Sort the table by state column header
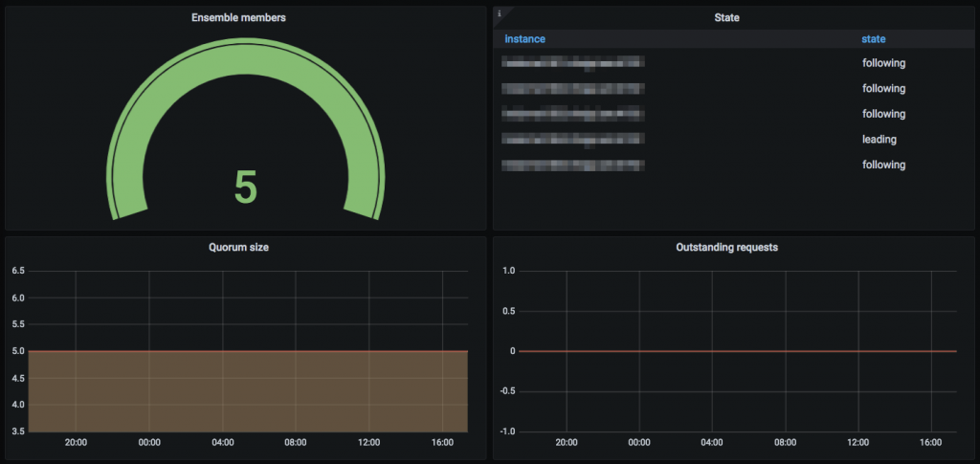The width and height of the screenshot is (980, 464). [873, 38]
